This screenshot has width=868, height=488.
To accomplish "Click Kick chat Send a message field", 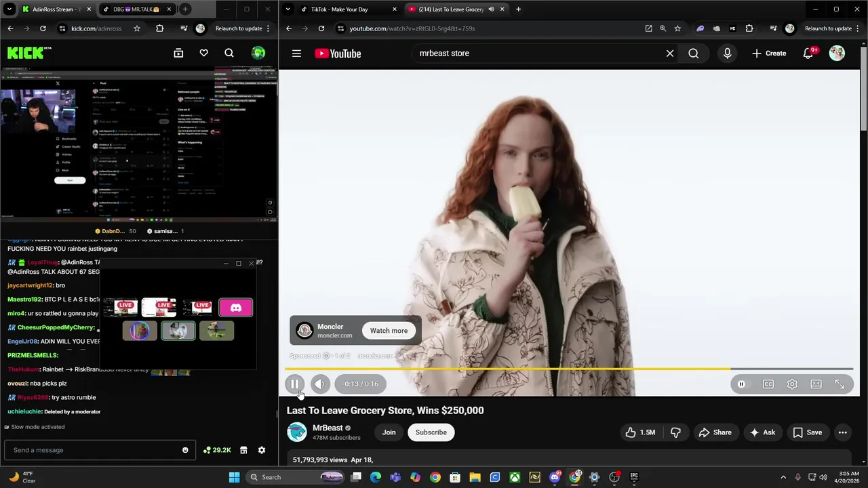I will [98, 450].
